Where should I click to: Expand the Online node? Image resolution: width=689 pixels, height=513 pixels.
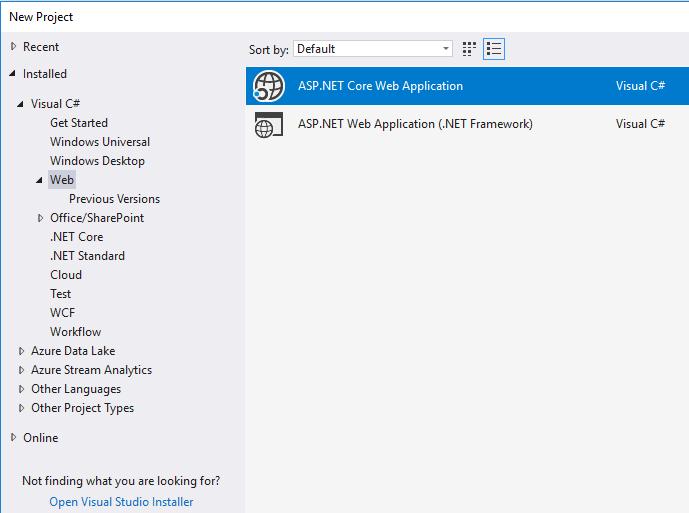14,437
